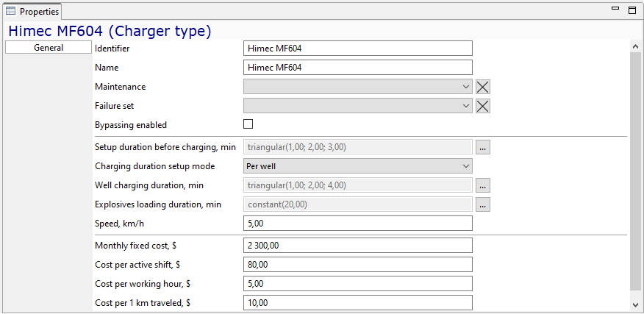
Task: Click scrollbar up arrow in properties
Action: (635, 46)
